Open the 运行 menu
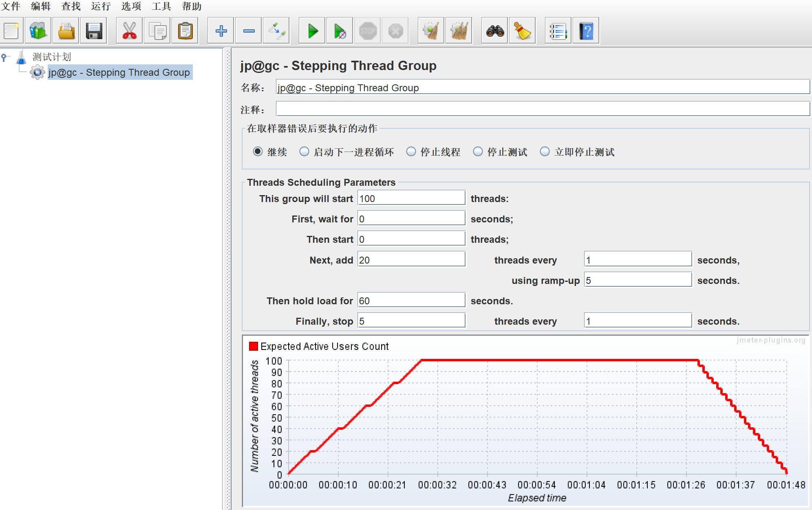Image resolution: width=812 pixels, height=510 pixels. pos(101,6)
